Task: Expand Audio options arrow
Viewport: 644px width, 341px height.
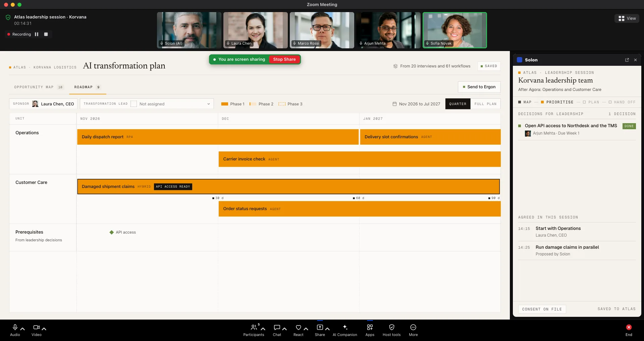Action: point(22,329)
